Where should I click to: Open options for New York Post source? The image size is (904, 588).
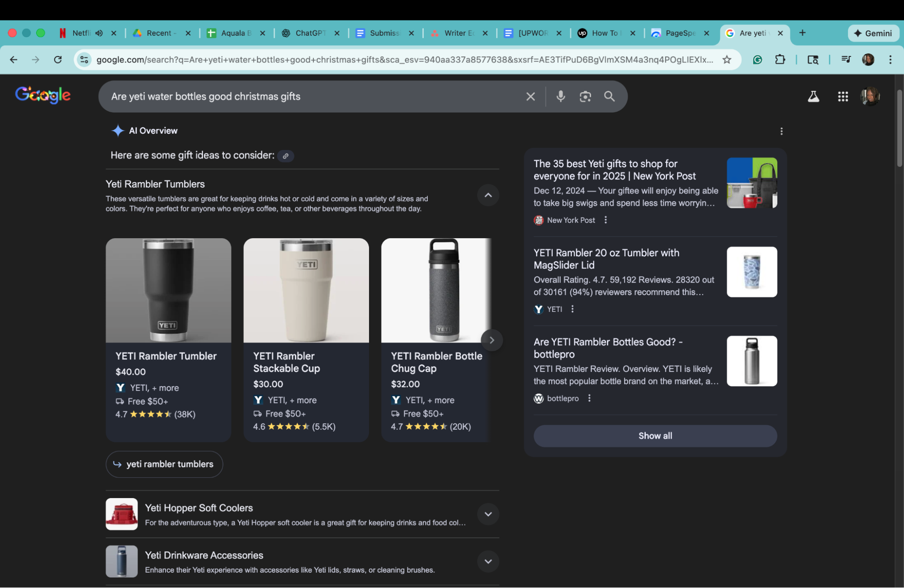(606, 220)
